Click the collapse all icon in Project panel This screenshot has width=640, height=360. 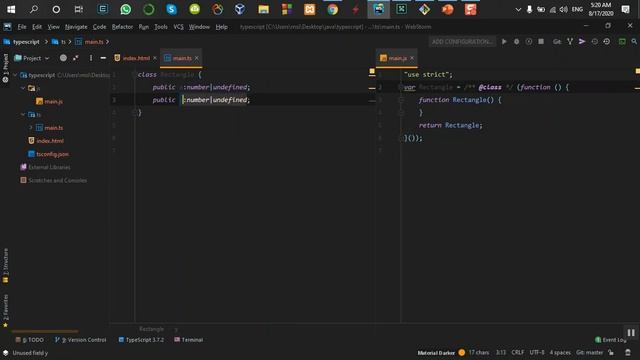pyautogui.click(x=76, y=58)
